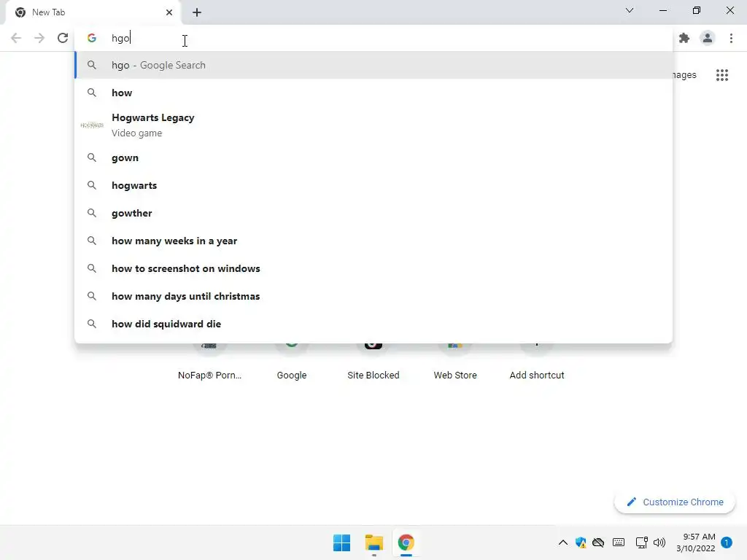Image resolution: width=747 pixels, height=560 pixels.
Task: Click magnifier icon beside 'how many weeks in a year'
Action: pyautogui.click(x=92, y=241)
